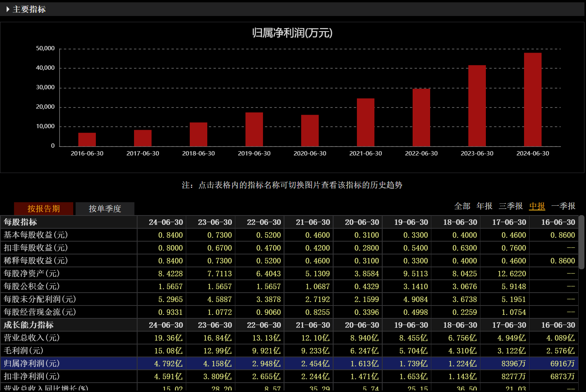Show 每股经营现金流(元) trend chart
Screen dimensions: 586x392
click(x=40, y=312)
